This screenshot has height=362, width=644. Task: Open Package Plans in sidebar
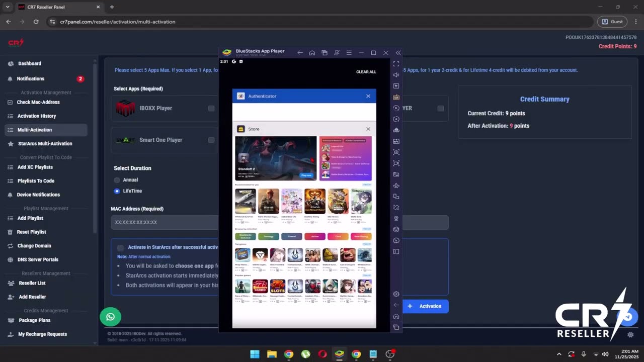point(35,320)
